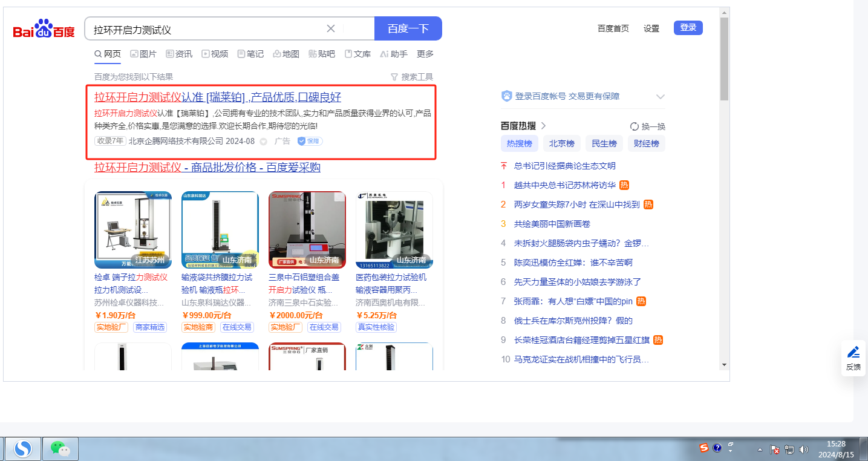868x461 pixels.
Task: Click the 反馈 pencil icon
Action: point(853,352)
